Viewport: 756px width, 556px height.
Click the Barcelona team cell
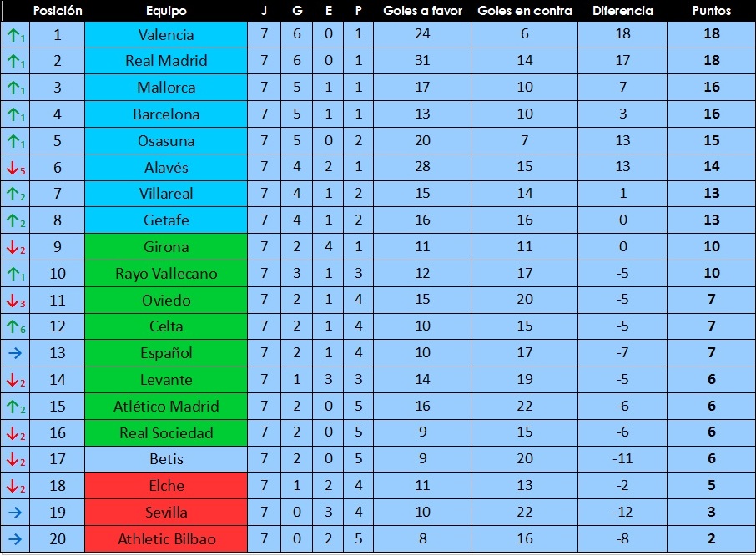point(166,114)
